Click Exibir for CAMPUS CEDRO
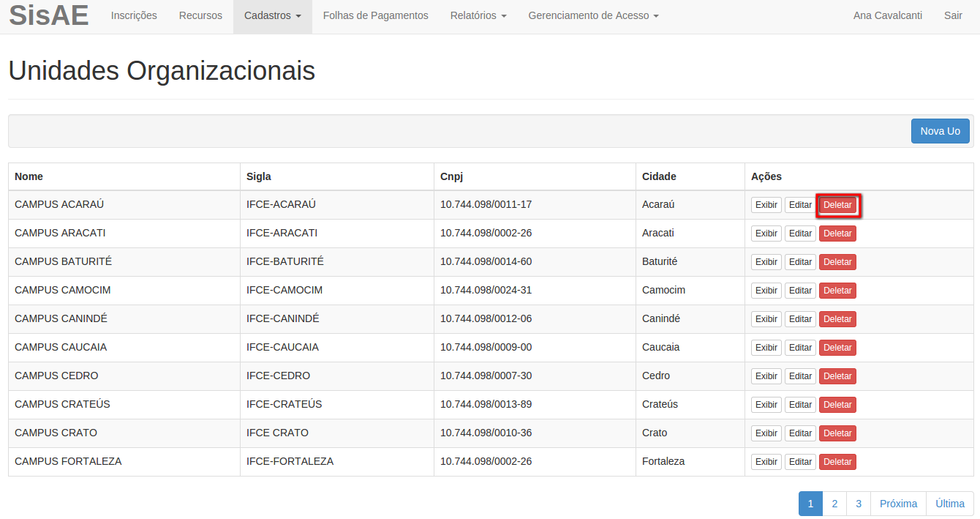This screenshot has width=980, height=519. pyautogui.click(x=766, y=376)
